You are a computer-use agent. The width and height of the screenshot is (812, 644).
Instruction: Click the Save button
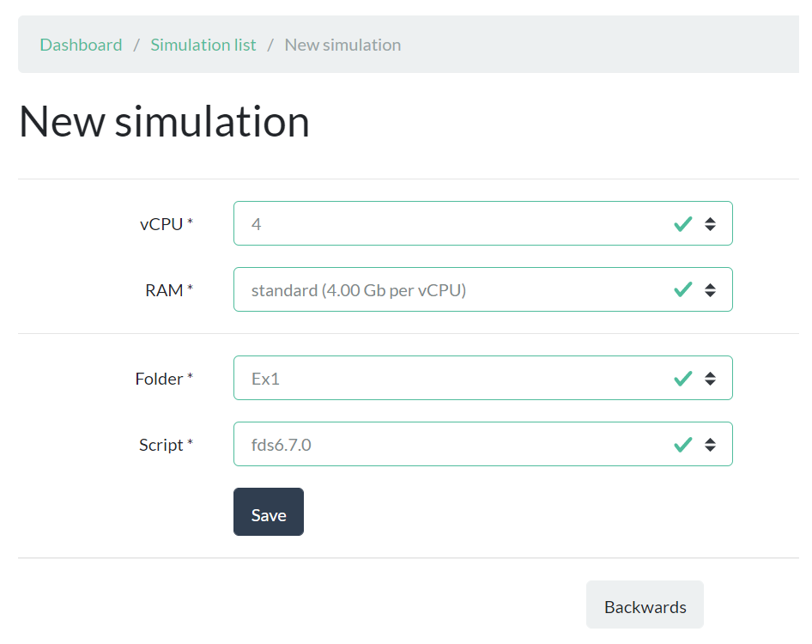click(x=269, y=512)
